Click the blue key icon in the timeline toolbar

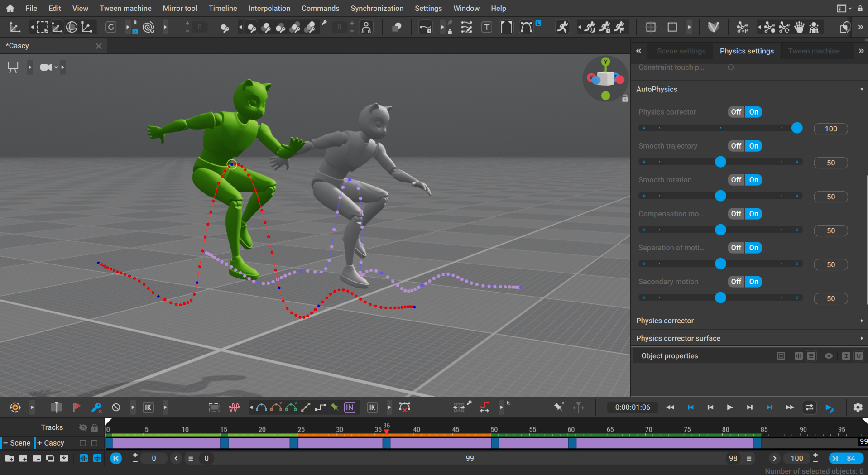96,408
